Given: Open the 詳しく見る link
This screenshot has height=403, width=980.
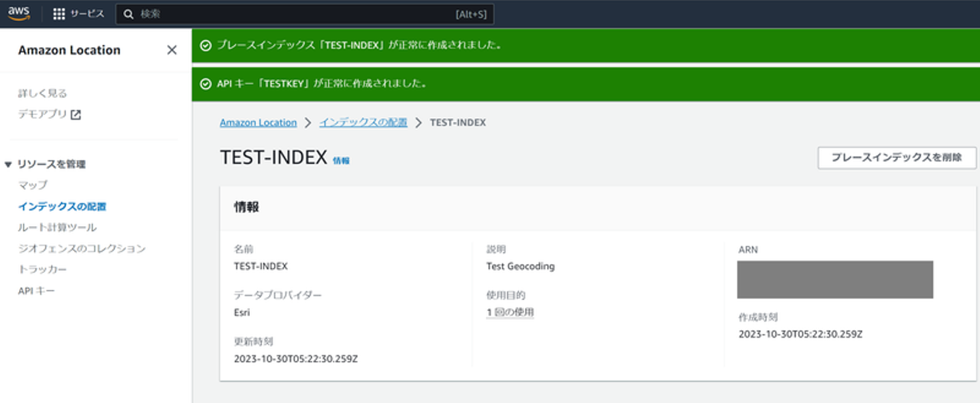Looking at the screenshot, I should [x=42, y=93].
